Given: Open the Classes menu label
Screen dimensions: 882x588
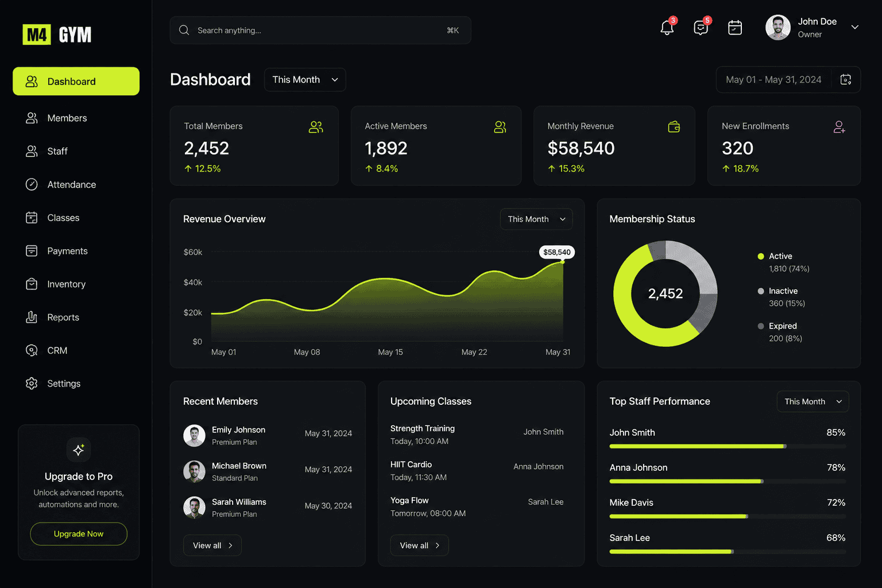Looking at the screenshot, I should (x=63, y=218).
